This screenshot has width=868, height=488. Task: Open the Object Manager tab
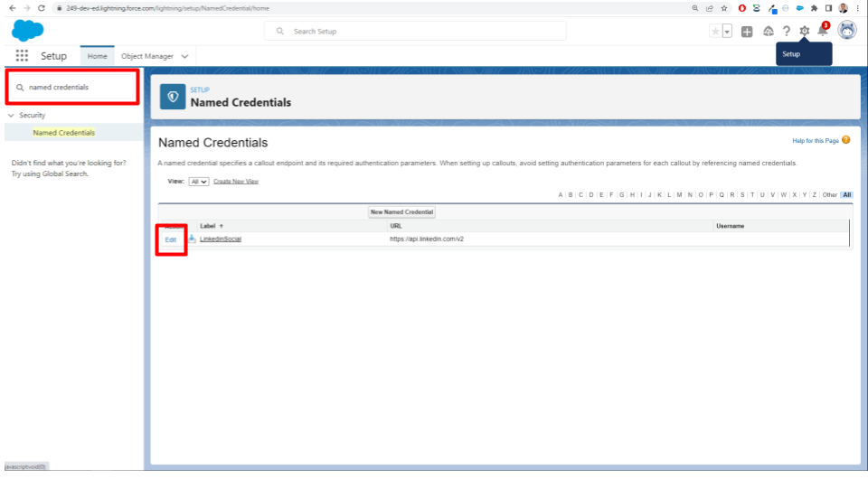click(x=147, y=56)
